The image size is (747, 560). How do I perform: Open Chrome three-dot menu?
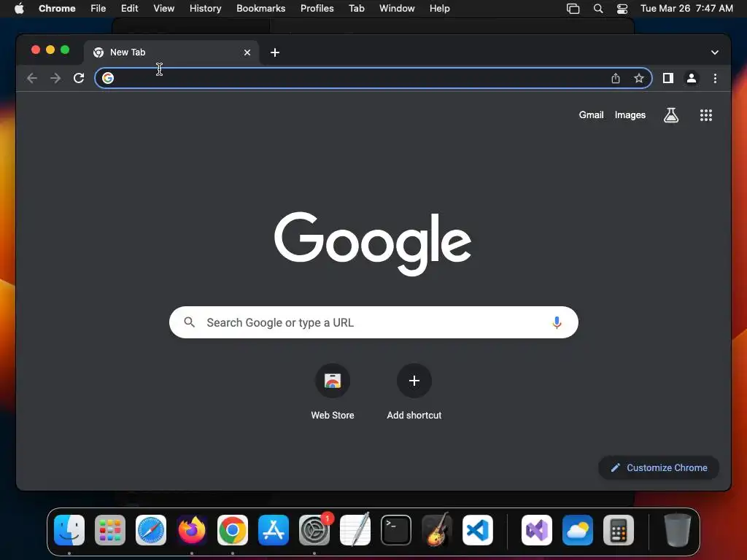click(x=715, y=78)
